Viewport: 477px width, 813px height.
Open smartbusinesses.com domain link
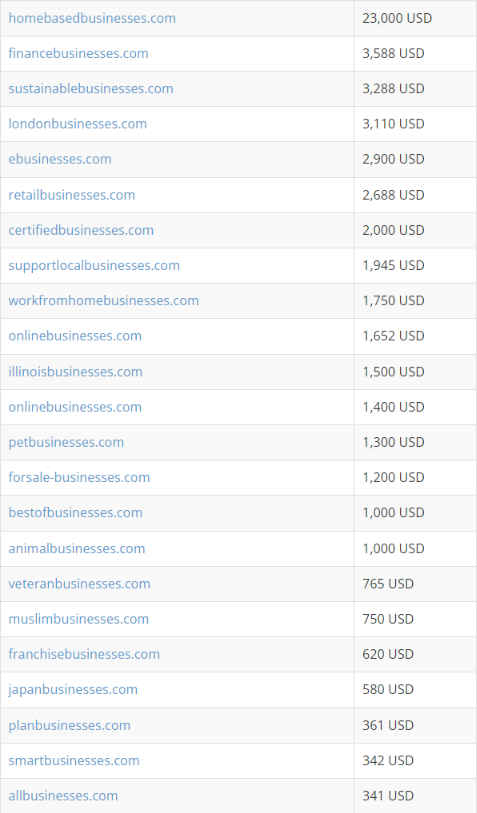[74, 761]
